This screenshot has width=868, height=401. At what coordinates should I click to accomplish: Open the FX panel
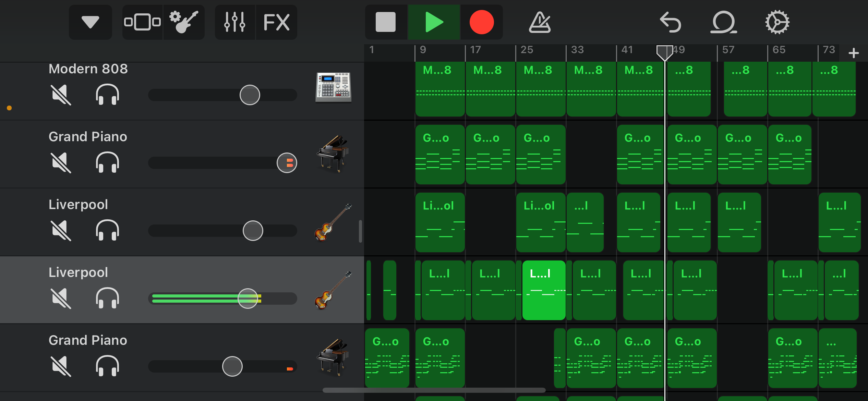point(276,22)
